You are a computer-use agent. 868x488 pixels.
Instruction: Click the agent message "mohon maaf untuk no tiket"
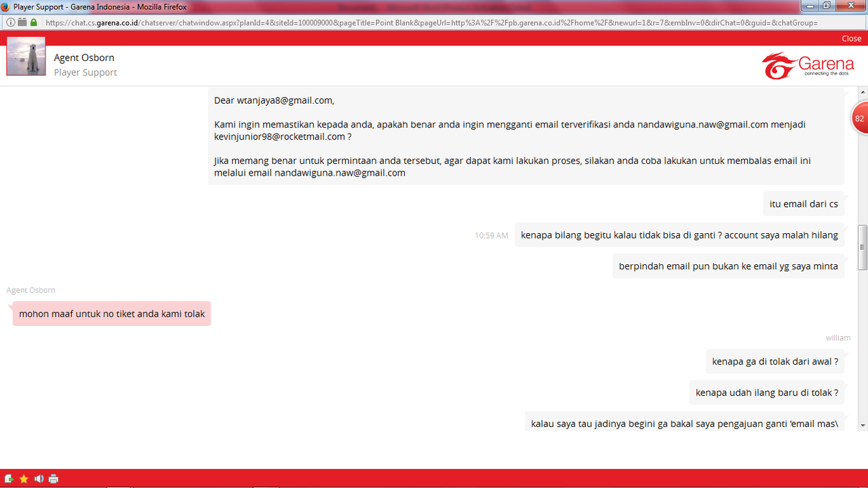[112, 314]
